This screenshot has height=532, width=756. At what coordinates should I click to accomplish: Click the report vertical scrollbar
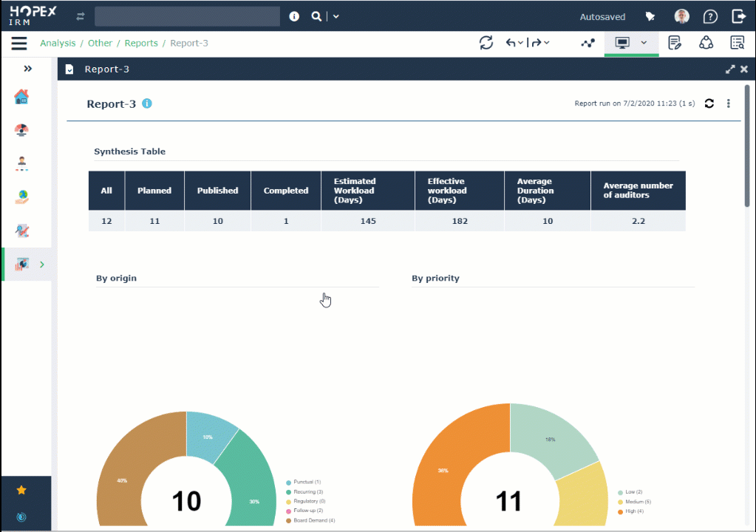(x=747, y=146)
